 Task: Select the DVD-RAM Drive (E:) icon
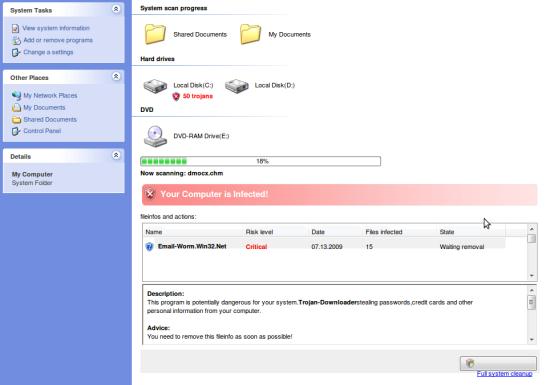tap(155, 136)
